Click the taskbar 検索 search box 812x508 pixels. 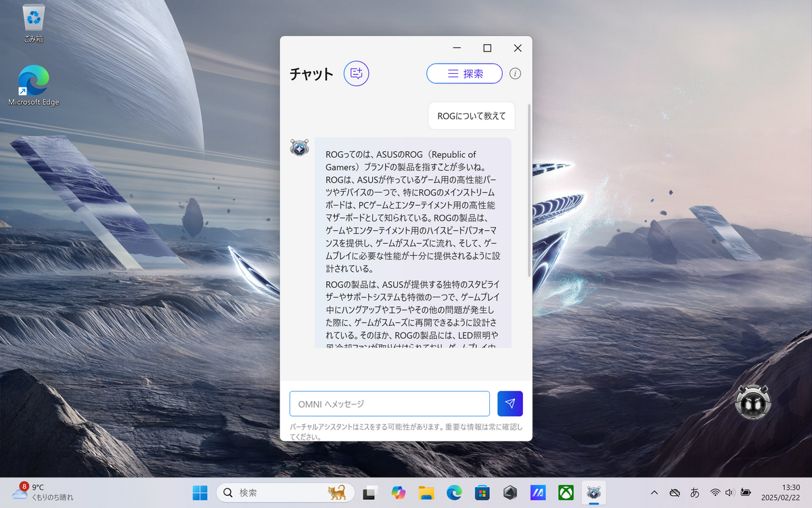click(x=286, y=492)
